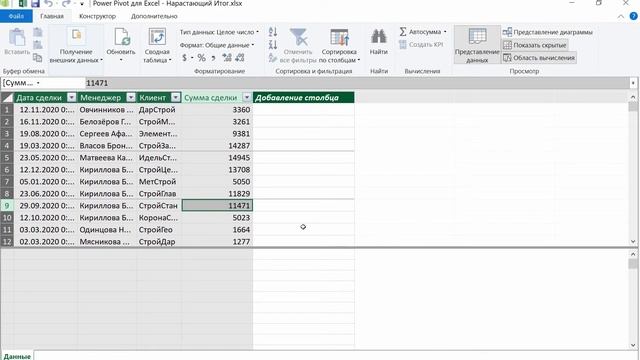Open Получение внешних данных menu
The width and height of the screenshot is (640, 360).
[76, 46]
